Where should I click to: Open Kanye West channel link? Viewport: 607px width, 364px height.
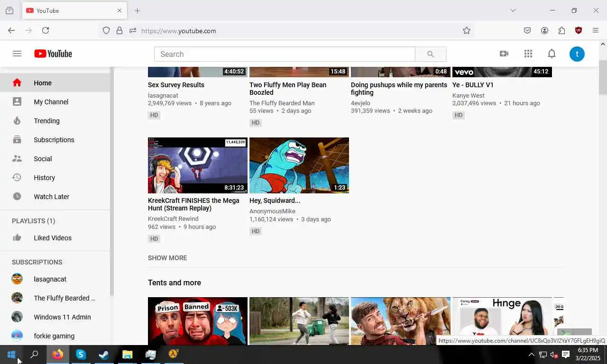pyautogui.click(x=468, y=95)
